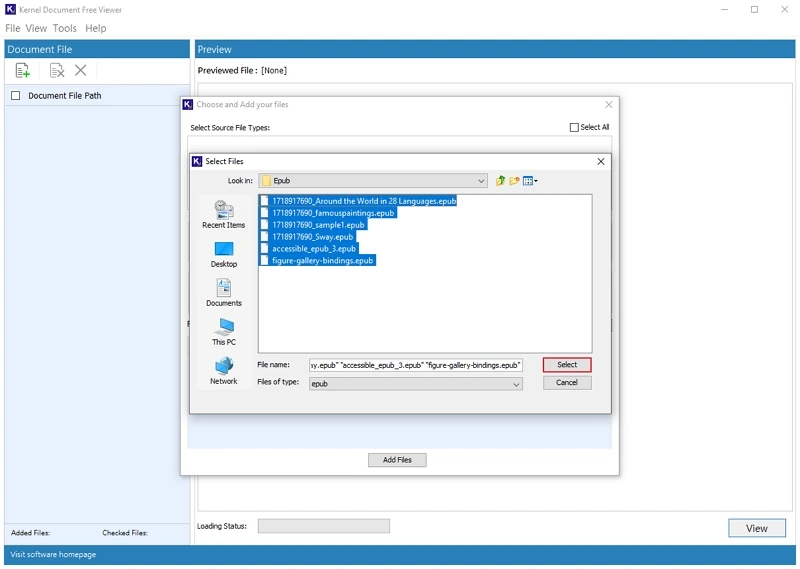This screenshot has height=569, width=800.
Task: Click the Create New Folder icon
Action: (514, 181)
